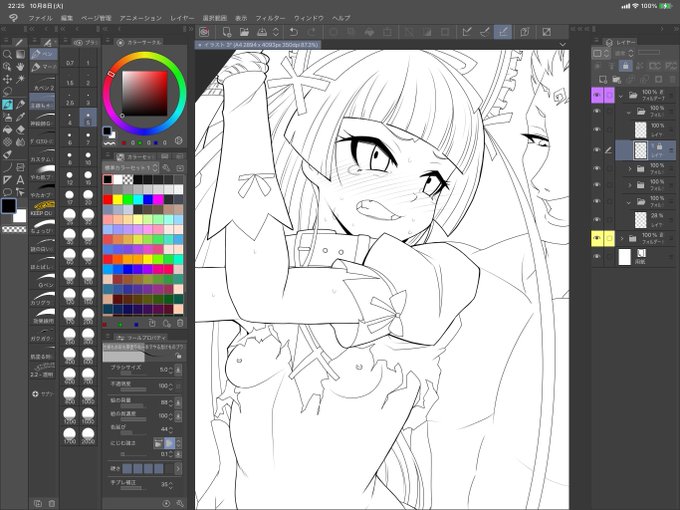The image size is (680, 510).
Task: Click the paper layer thumbnail
Action: (x=624, y=257)
